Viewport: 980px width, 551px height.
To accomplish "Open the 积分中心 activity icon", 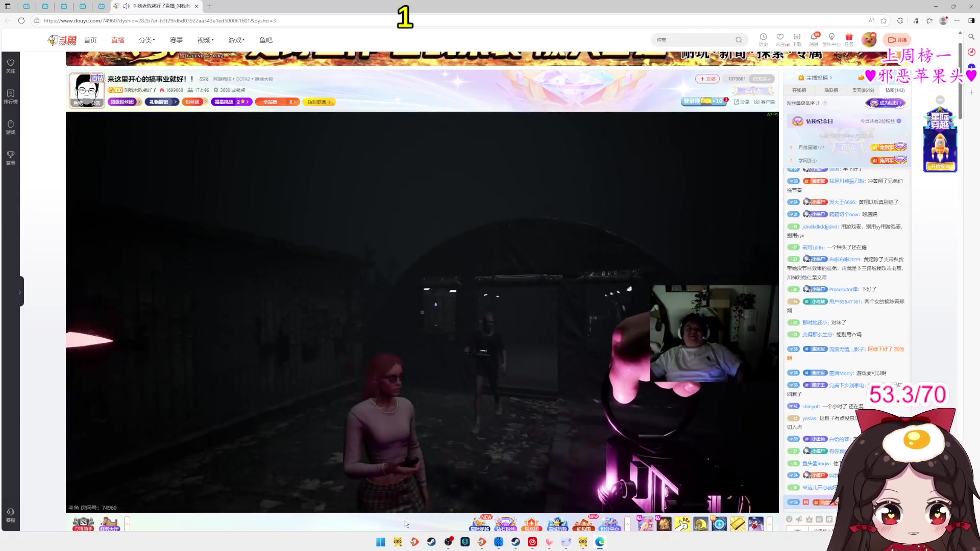I will pyautogui.click(x=609, y=523).
